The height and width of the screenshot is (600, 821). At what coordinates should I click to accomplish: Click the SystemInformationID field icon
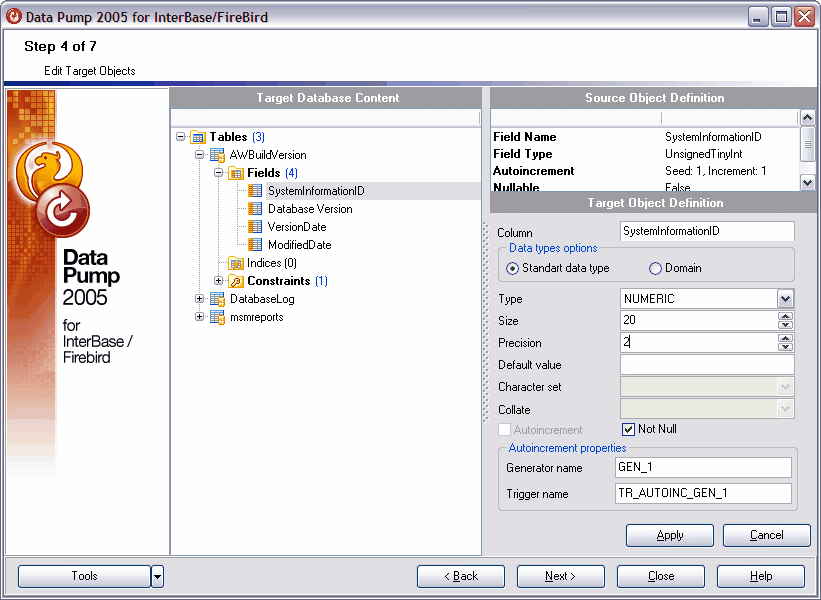pos(255,191)
